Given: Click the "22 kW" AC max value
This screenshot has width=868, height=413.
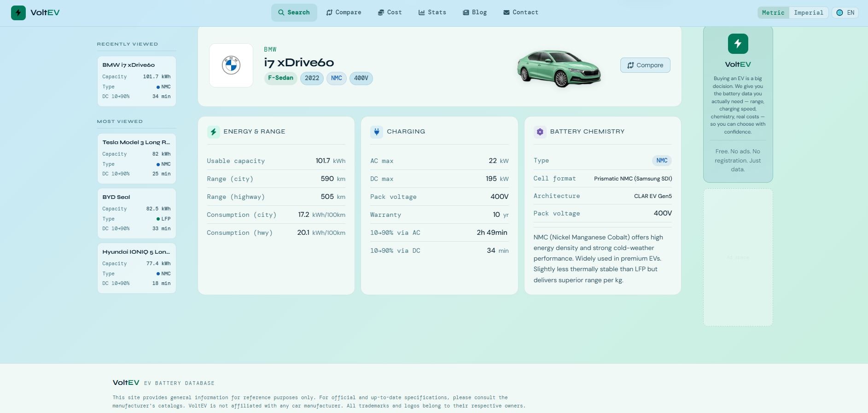Looking at the screenshot, I should click(499, 161).
